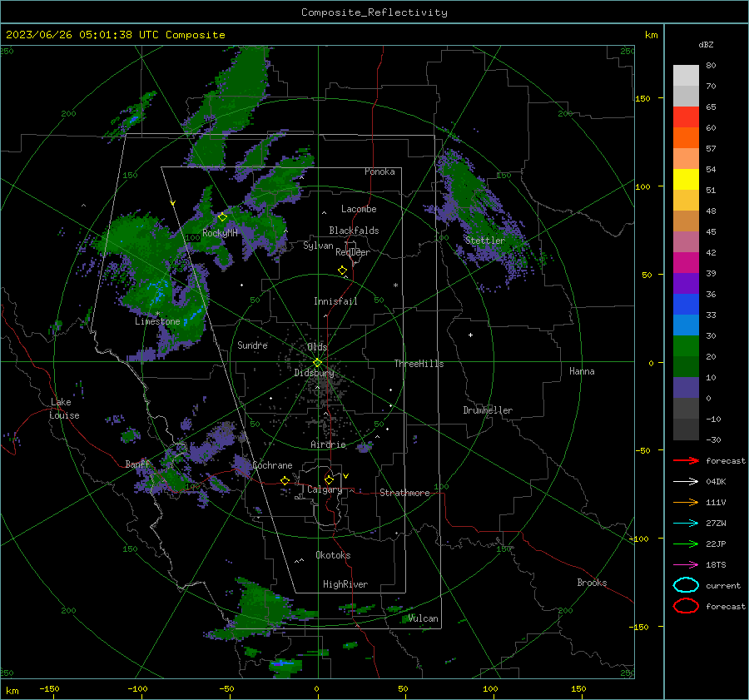Click the Lacombe label

tap(359, 209)
